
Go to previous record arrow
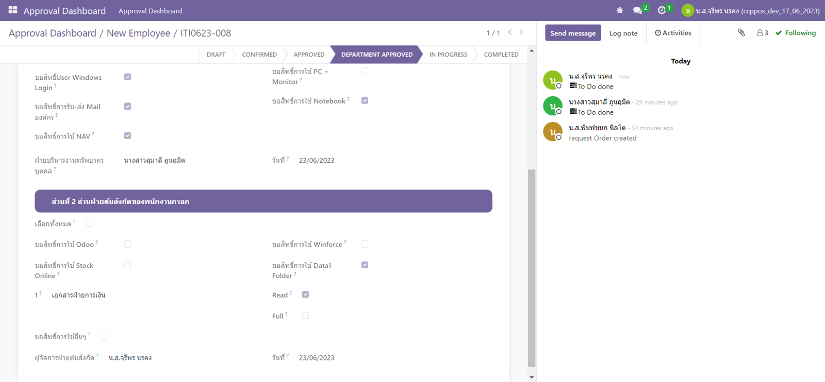(x=510, y=33)
